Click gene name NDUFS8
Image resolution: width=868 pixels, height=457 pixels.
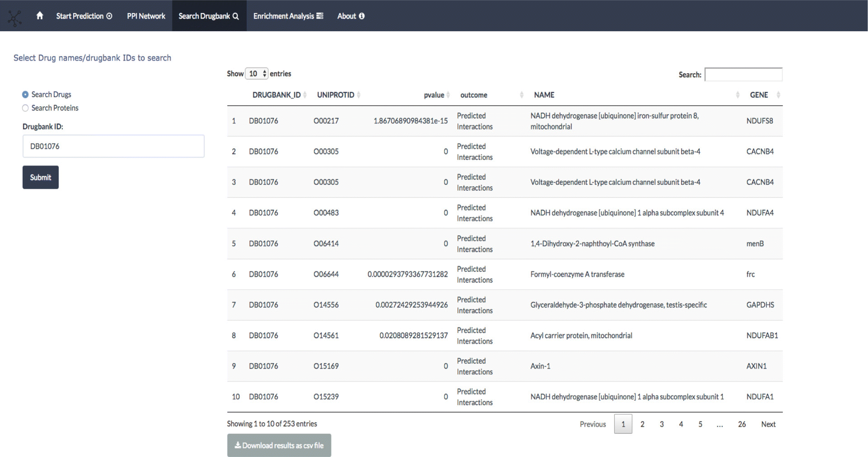[x=760, y=121]
